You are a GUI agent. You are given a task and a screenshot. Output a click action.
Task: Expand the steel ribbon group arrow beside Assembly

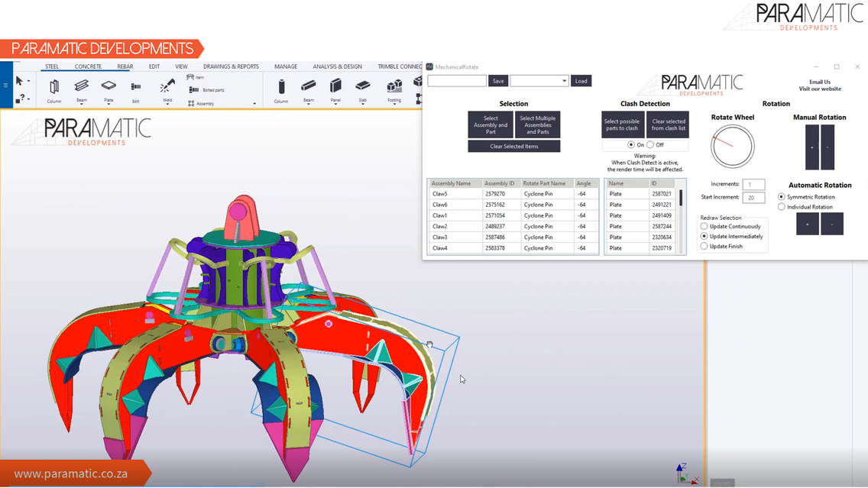click(x=254, y=103)
